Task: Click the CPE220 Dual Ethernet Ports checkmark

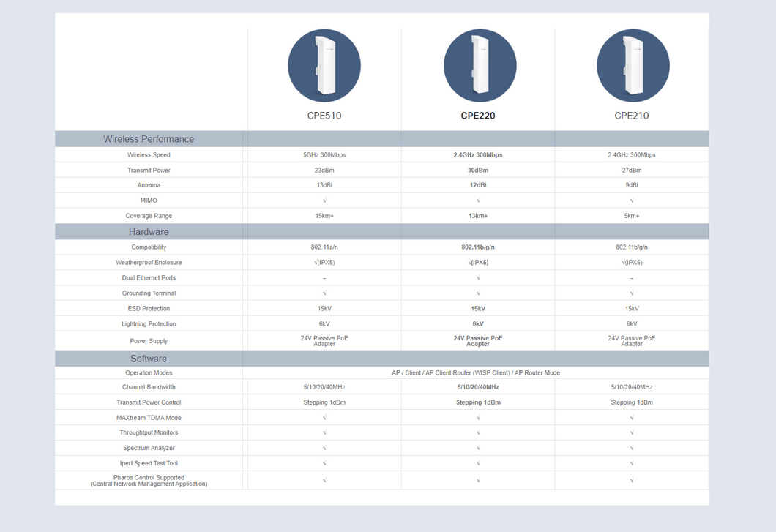Action: tap(478, 278)
